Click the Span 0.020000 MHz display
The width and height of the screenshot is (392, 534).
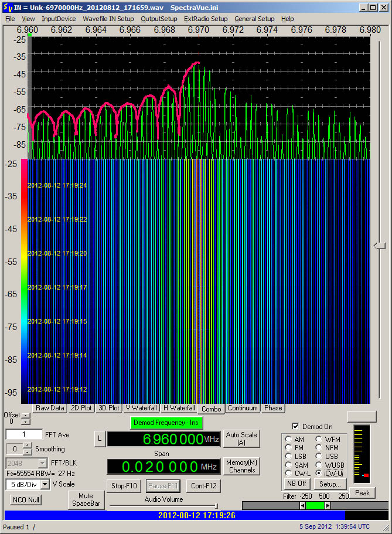(x=163, y=467)
